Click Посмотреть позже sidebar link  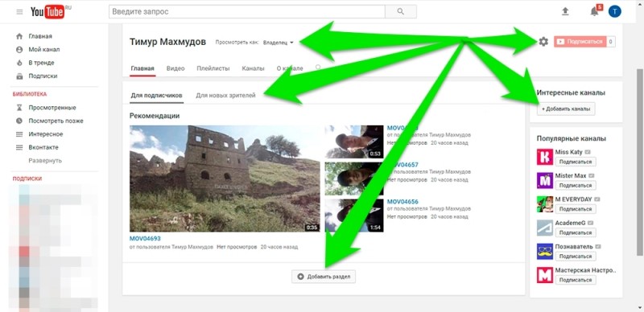[56, 121]
